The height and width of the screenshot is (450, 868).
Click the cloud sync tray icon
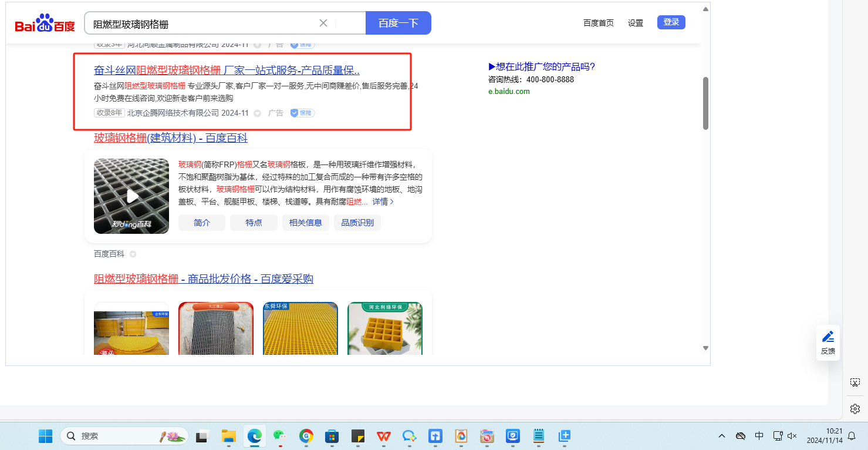coord(741,436)
